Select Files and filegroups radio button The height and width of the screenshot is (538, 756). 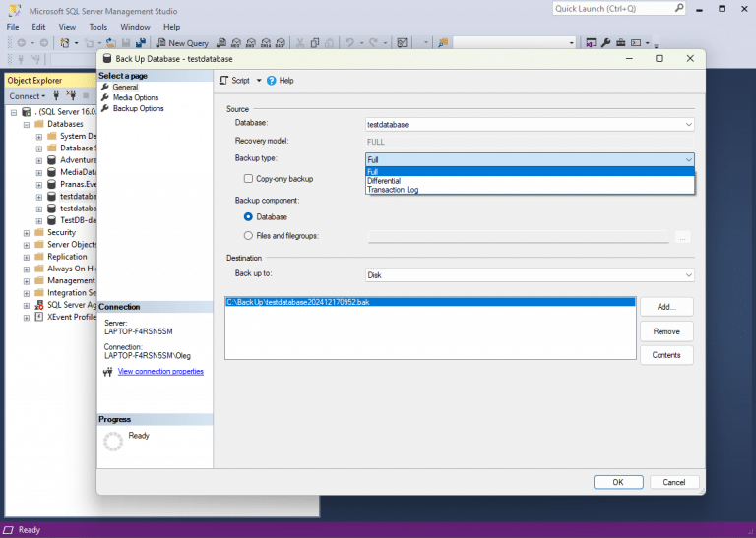(248, 236)
